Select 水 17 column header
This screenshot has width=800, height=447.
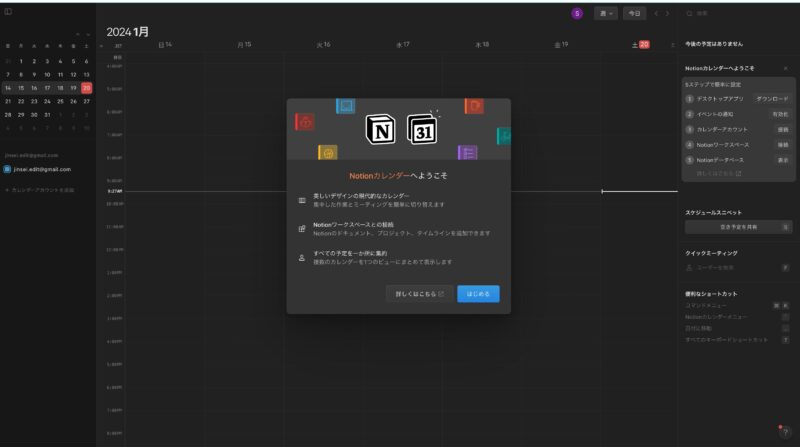tap(403, 45)
